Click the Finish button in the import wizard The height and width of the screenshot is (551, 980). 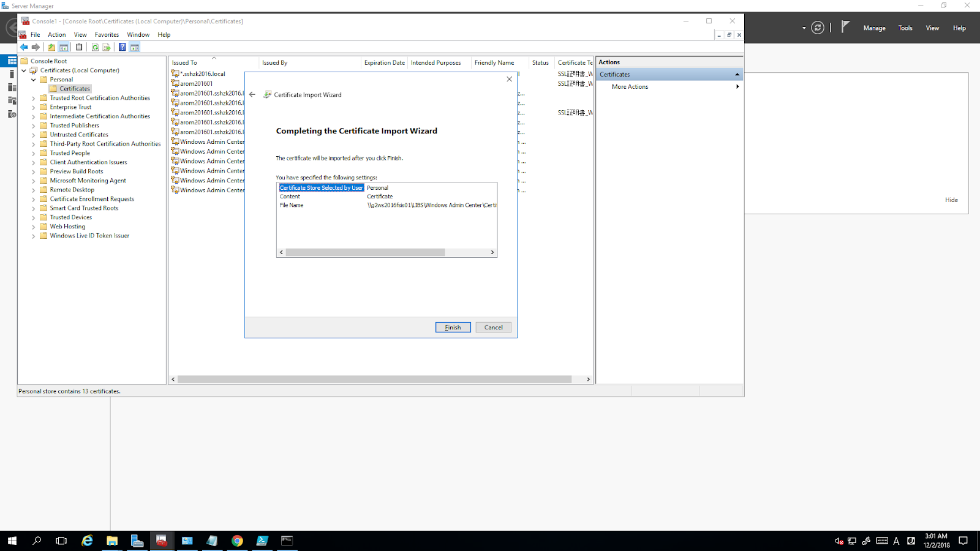point(453,327)
